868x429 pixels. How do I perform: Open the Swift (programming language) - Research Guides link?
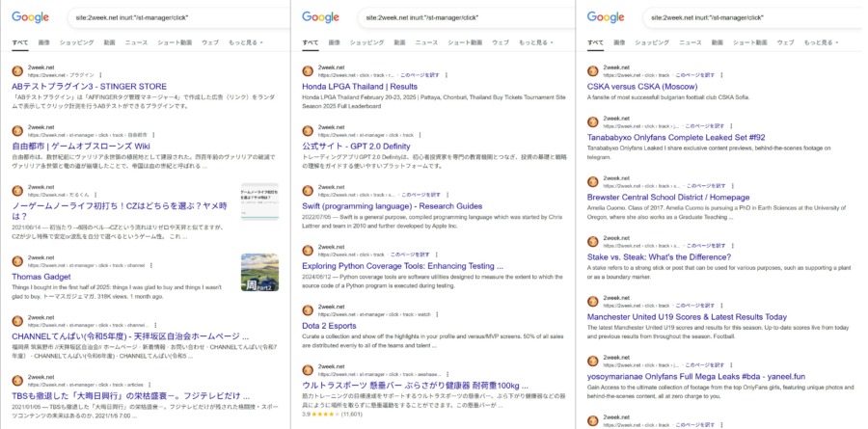(393, 206)
